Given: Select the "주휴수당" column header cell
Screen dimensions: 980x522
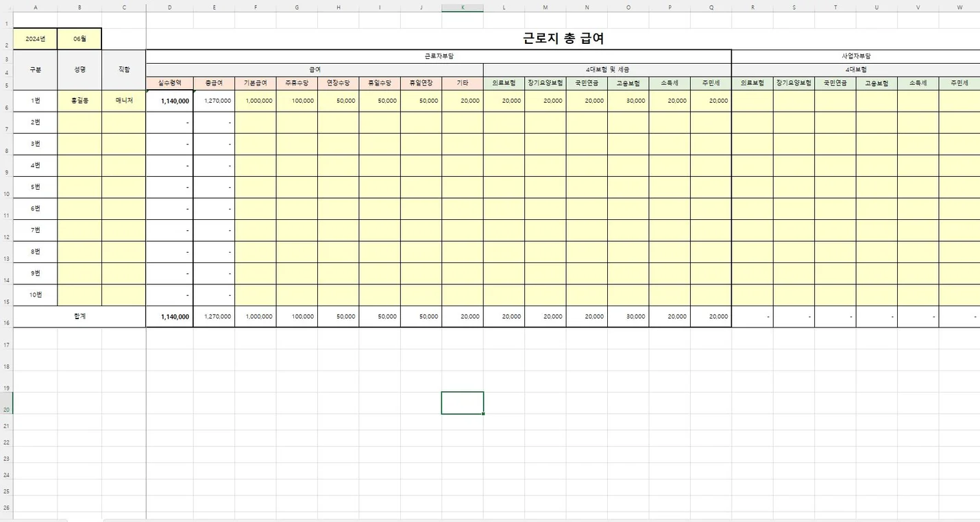Looking at the screenshot, I should click(x=297, y=83).
